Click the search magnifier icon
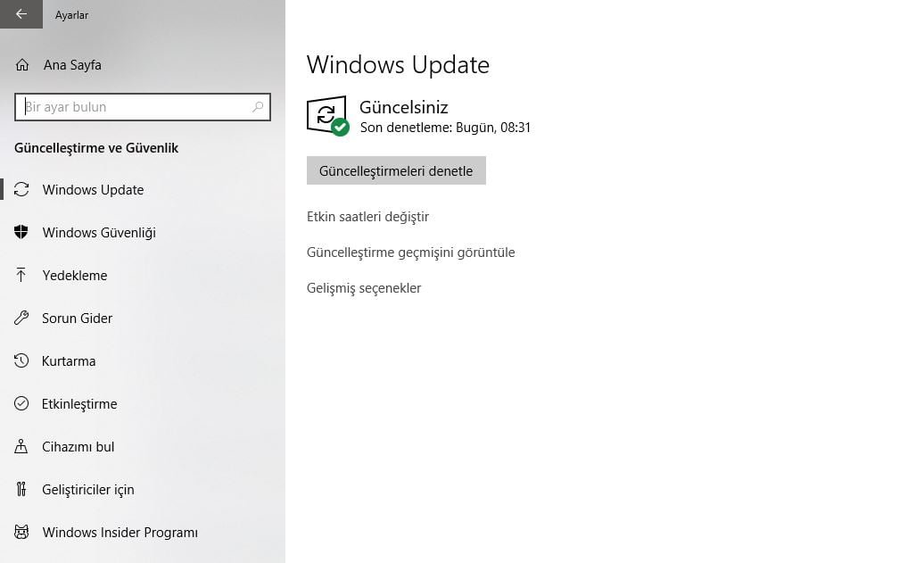 point(258,107)
